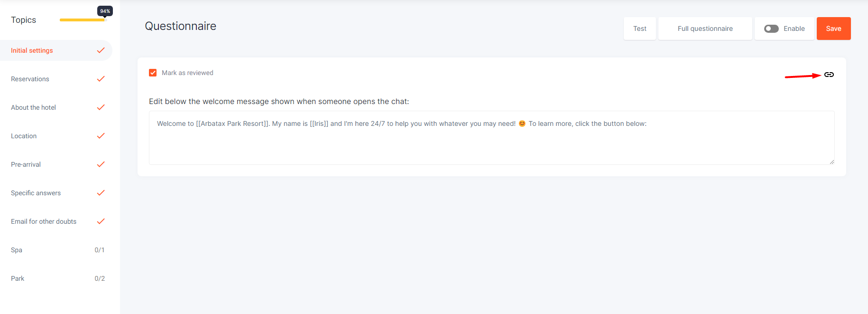Click inside the welcome message text area
Screen dimensions: 868x314
(x=491, y=138)
